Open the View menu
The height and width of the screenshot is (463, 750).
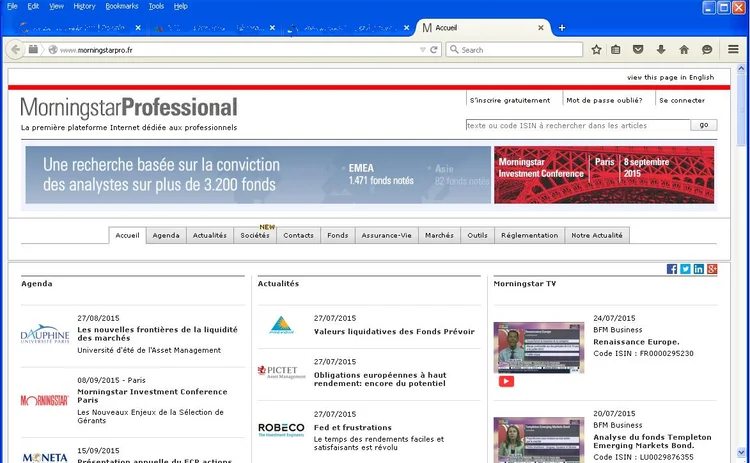pos(56,6)
